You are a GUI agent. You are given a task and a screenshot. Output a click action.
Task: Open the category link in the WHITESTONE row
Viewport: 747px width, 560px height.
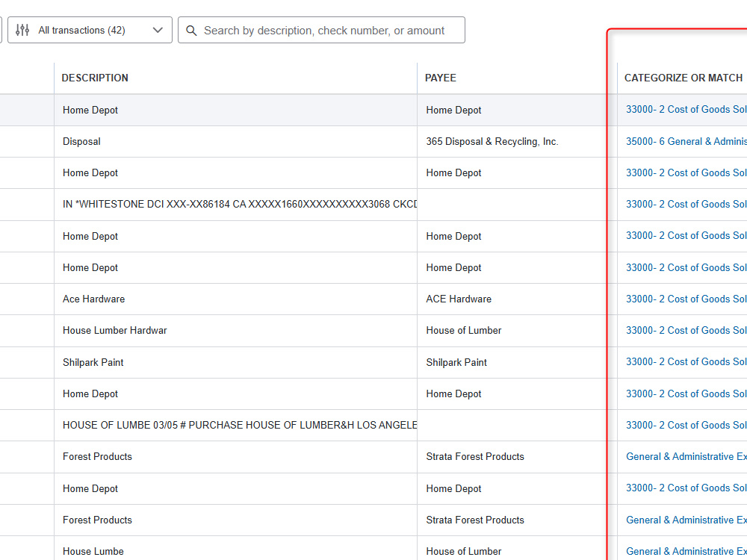[x=686, y=205]
